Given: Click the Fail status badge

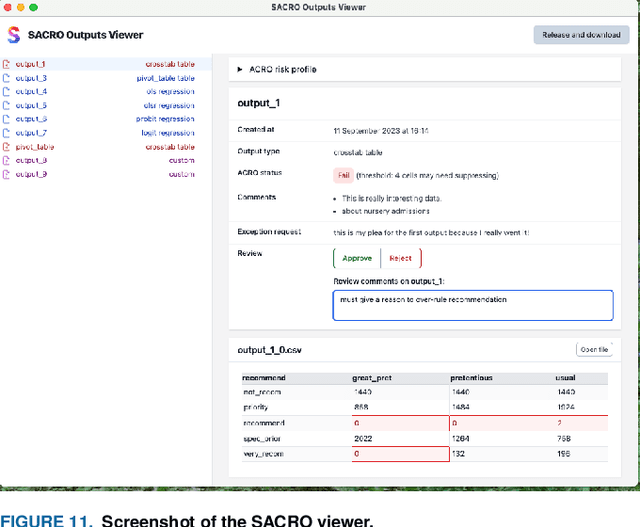Looking at the screenshot, I should pyautogui.click(x=344, y=175).
